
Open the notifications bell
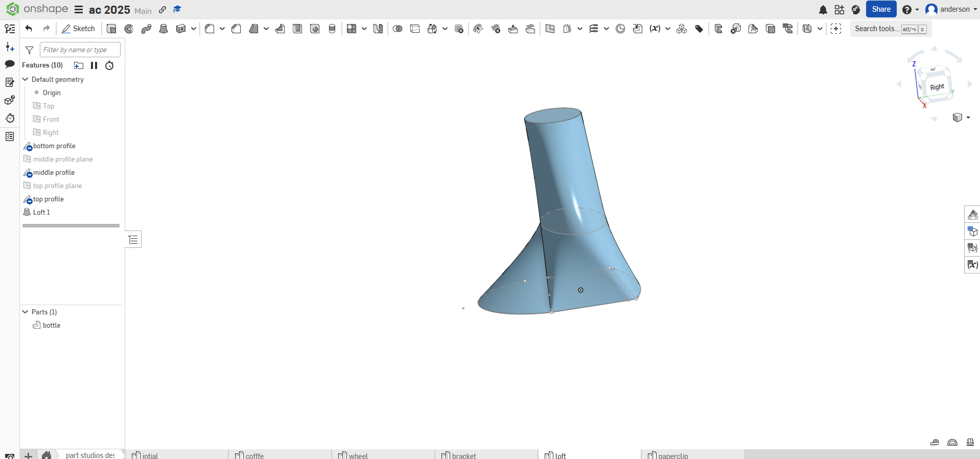point(823,10)
